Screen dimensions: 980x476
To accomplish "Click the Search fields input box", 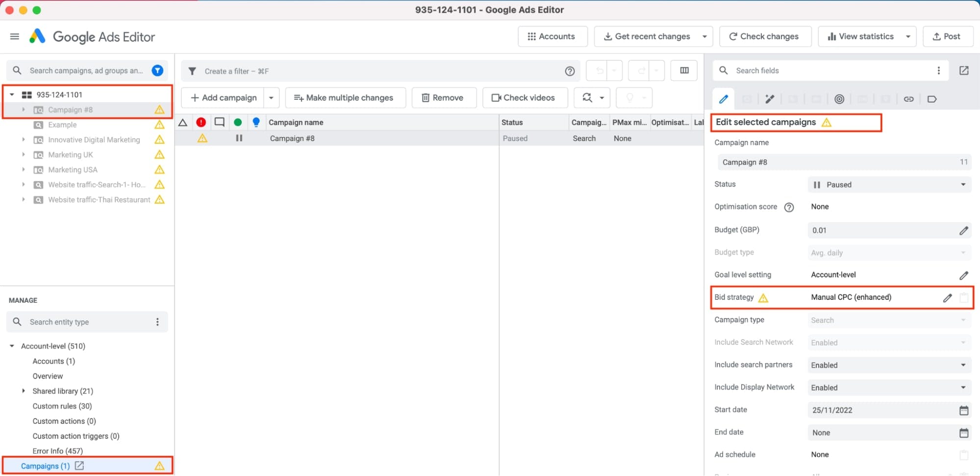I will coord(809,70).
